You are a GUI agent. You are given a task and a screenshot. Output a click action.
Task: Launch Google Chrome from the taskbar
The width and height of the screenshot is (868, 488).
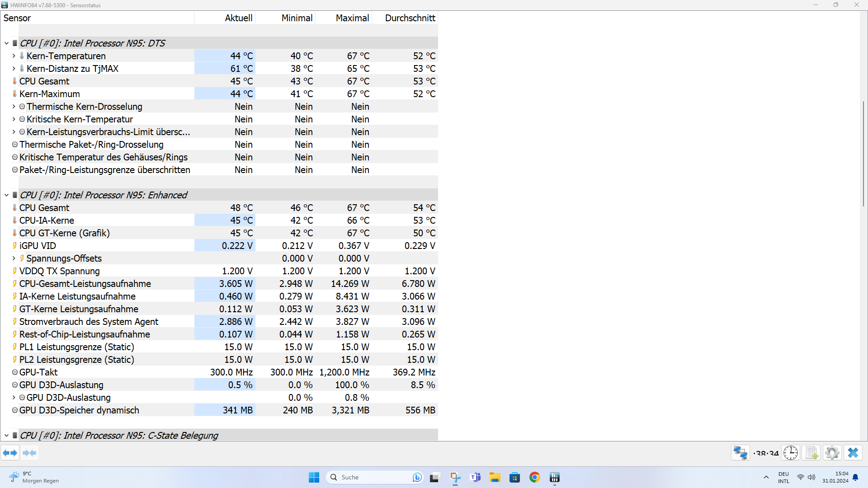[x=534, y=477]
